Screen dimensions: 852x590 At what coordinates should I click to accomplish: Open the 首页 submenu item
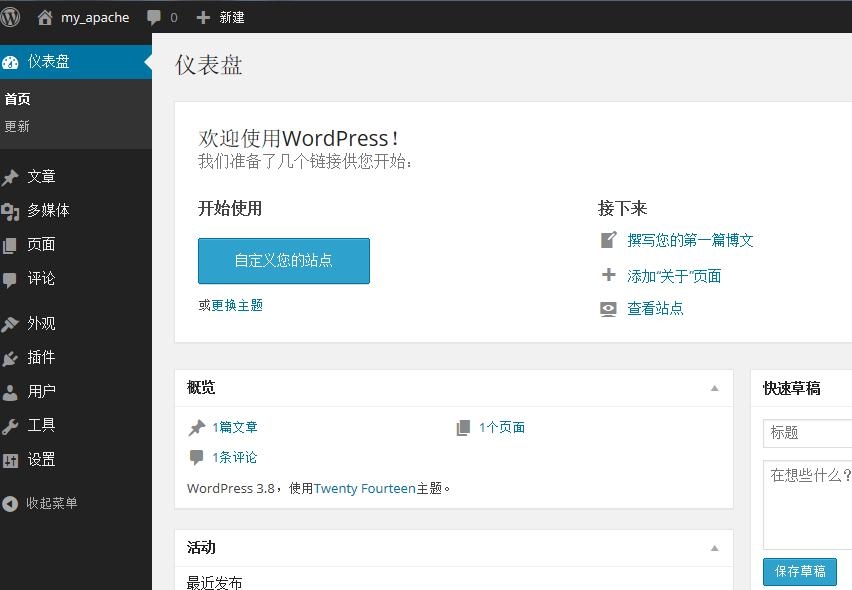tap(17, 99)
